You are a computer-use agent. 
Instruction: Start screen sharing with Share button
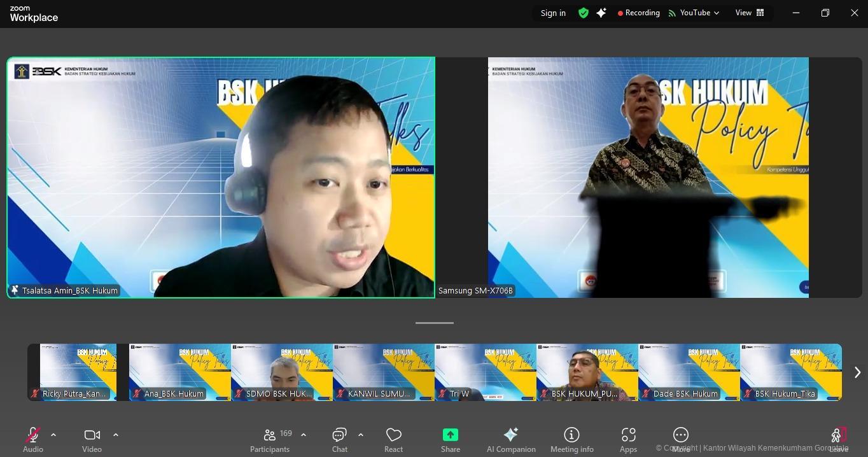pos(450,435)
